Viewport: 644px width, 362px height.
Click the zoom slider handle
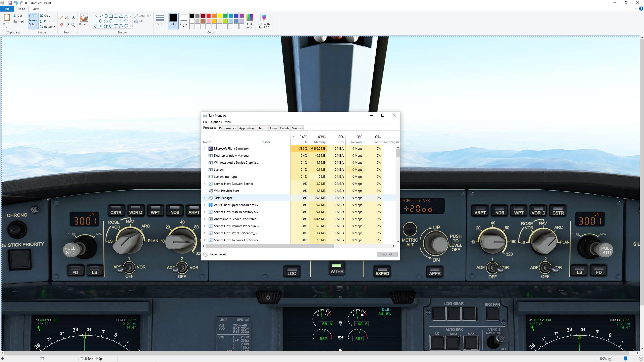click(625, 359)
